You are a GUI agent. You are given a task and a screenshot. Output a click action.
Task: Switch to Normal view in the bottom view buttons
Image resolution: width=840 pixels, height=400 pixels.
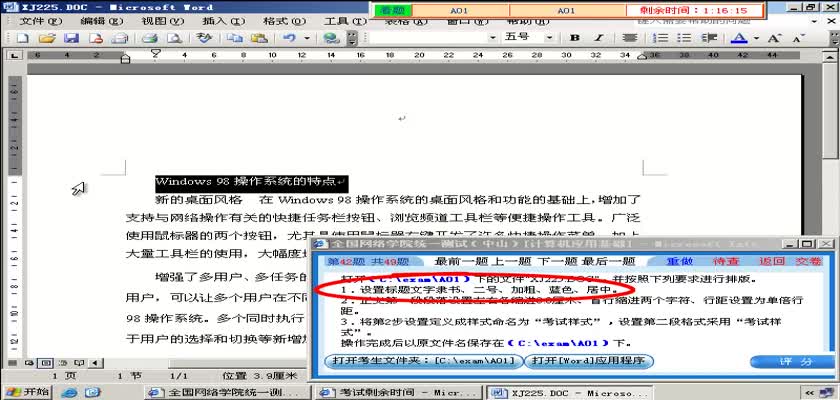coord(13,363)
